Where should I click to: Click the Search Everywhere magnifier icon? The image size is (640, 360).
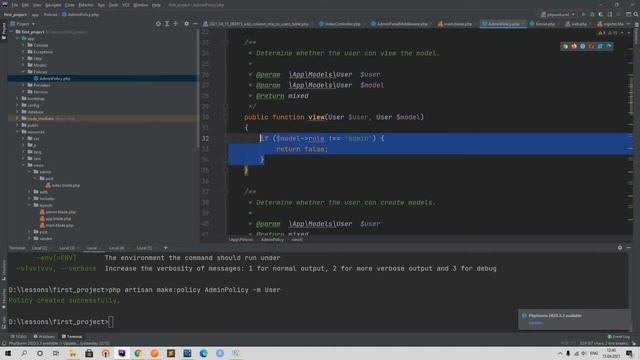pyautogui.click(x=636, y=14)
